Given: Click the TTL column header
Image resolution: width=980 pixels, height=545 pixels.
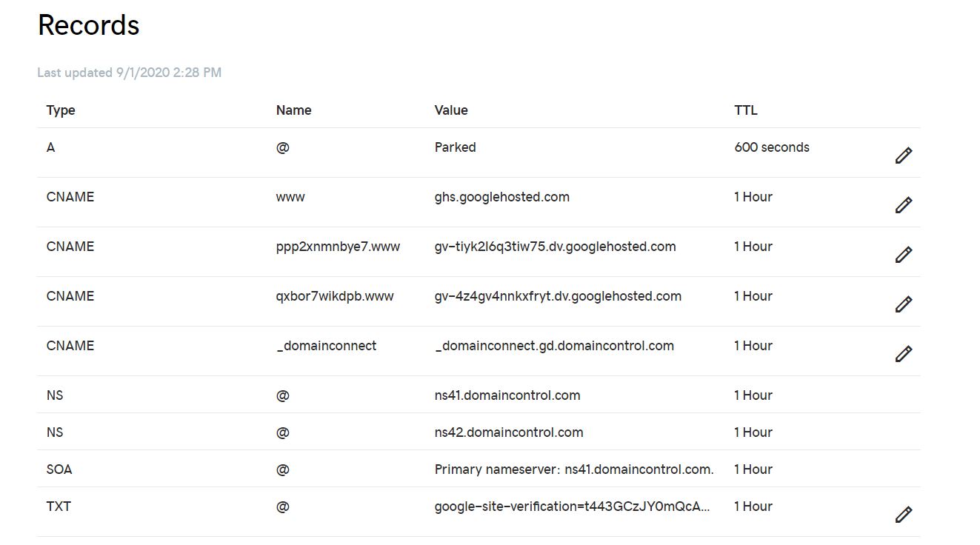Looking at the screenshot, I should coord(746,110).
